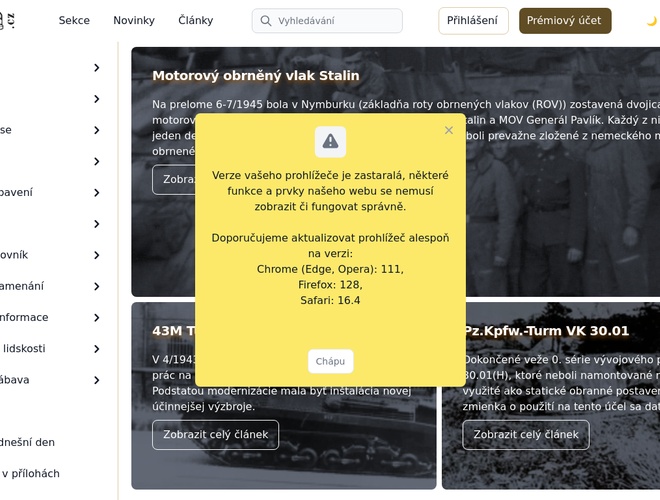Expand the sidebar item ending in "amenání"
Screen dimensions: 660x500
click(97, 286)
